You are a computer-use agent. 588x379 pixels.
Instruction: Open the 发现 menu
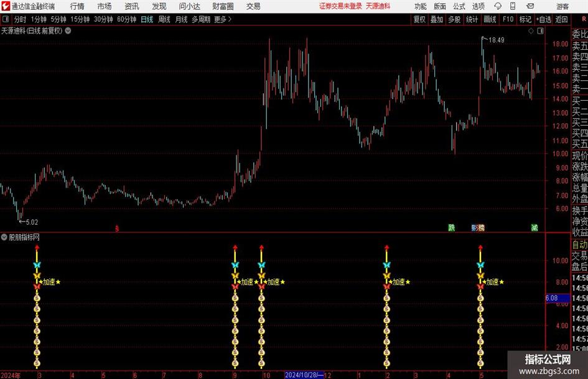(159, 6)
